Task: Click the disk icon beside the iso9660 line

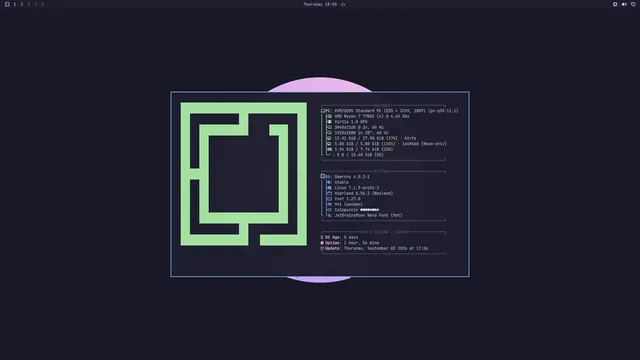Action: 329,144
